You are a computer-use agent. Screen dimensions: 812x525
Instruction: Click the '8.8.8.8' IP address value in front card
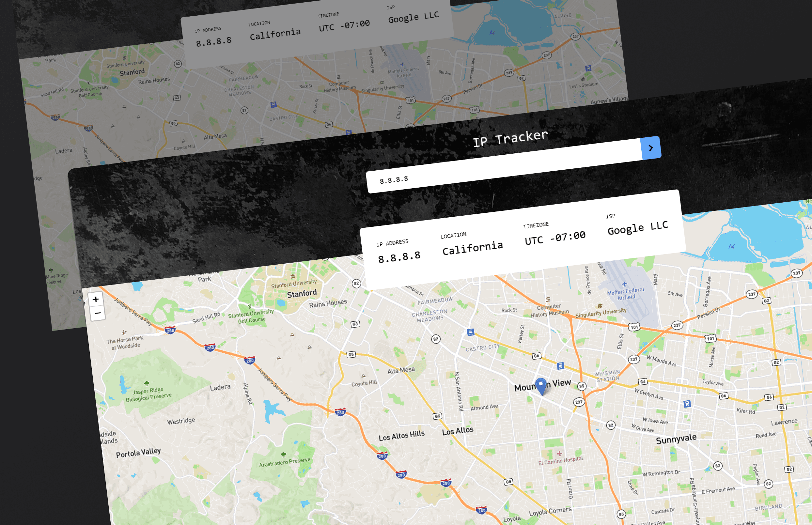click(399, 257)
